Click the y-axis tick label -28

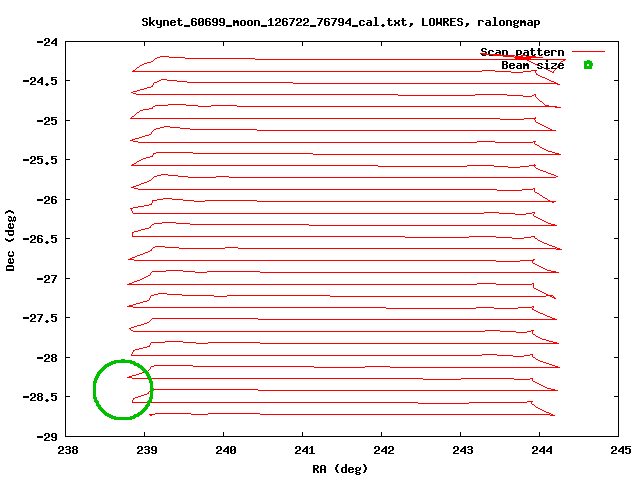tap(47, 358)
